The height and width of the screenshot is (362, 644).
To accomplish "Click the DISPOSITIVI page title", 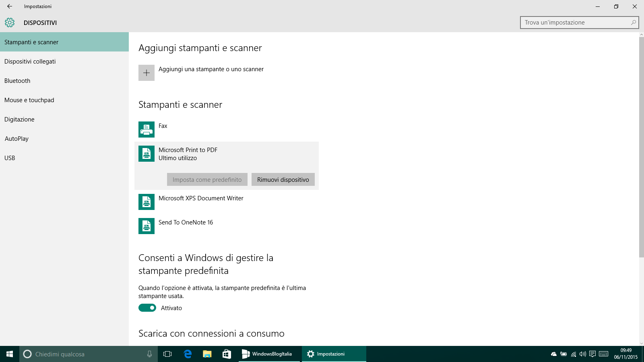I will click(40, 23).
